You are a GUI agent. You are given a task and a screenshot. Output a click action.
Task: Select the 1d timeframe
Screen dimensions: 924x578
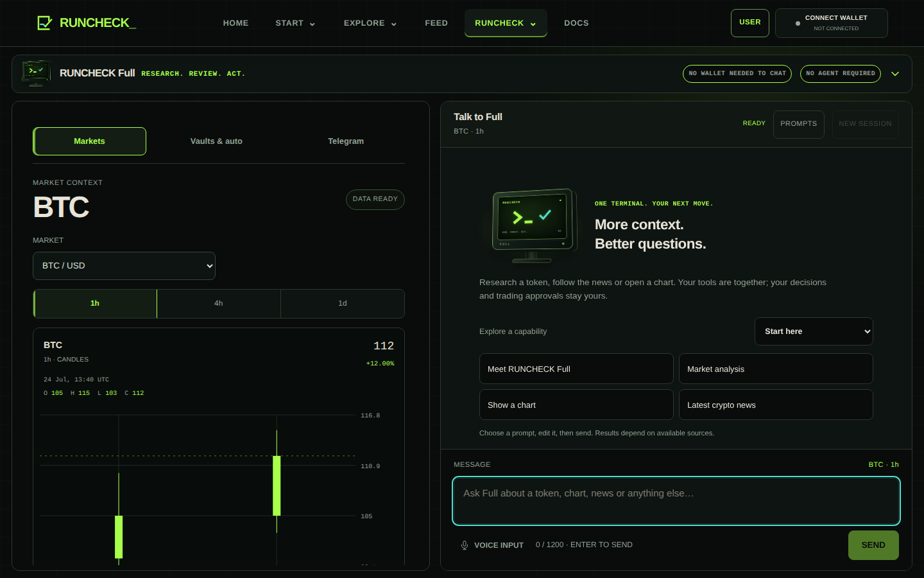pos(343,304)
